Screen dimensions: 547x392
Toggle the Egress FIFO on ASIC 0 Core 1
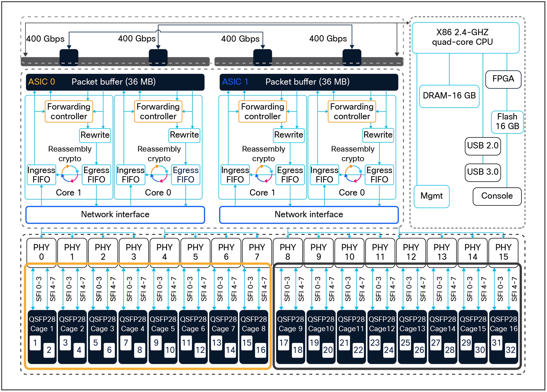coord(96,174)
